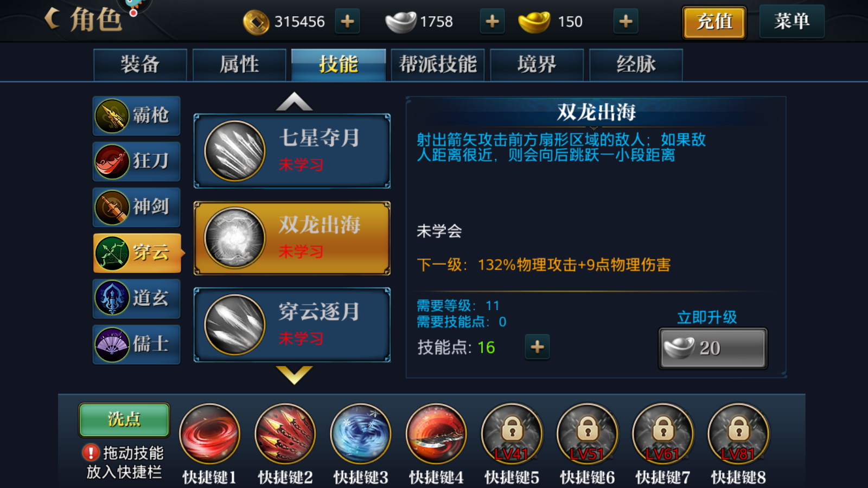
Task: Choose the blade skill icon in 快捷键4
Action: [x=436, y=434]
